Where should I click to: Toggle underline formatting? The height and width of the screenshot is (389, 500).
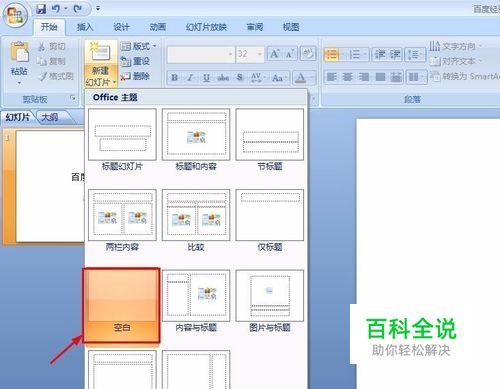click(206, 78)
